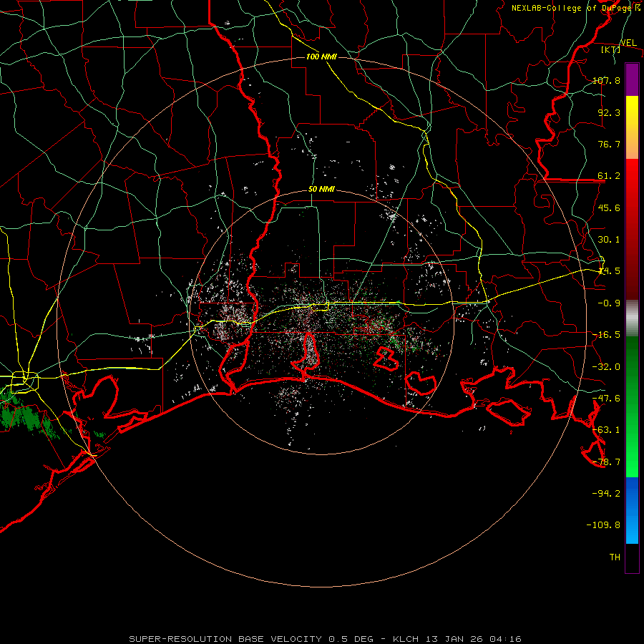Click the 92.3 scale value
Viewport: 644px width, 644px height.
[609, 112]
